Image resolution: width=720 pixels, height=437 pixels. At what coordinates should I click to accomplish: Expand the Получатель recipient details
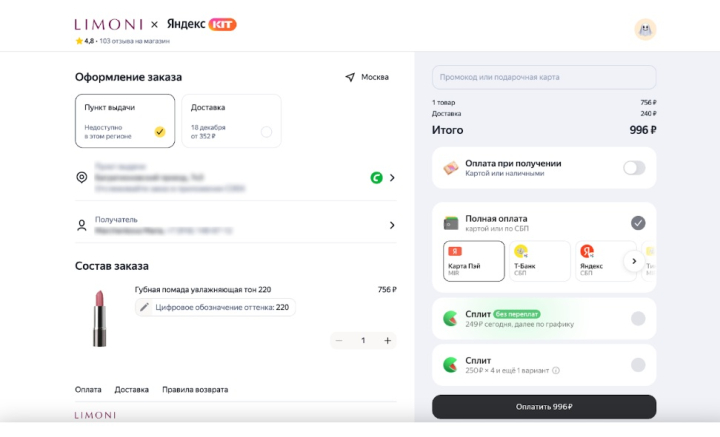(x=391, y=225)
